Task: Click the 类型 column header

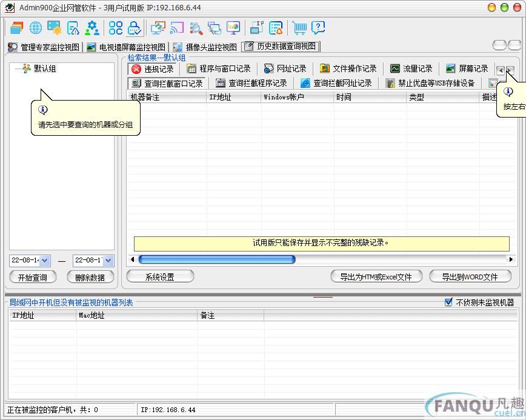Action: (x=443, y=98)
